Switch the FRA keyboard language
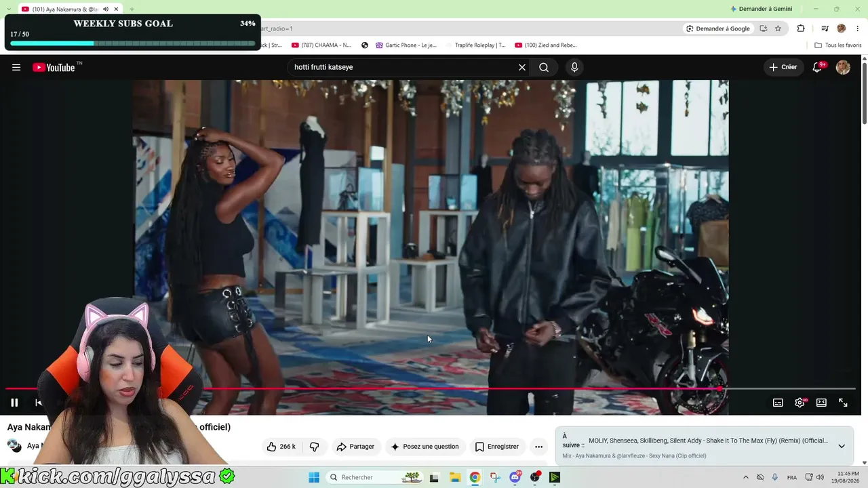The height and width of the screenshot is (488, 868). click(x=791, y=477)
